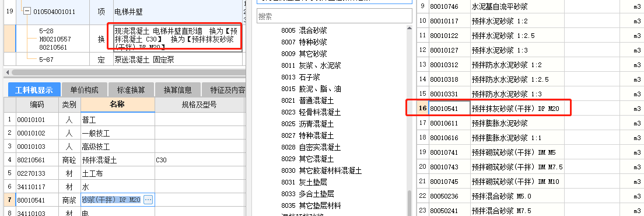Select category 8028 自密实混凝土
This screenshot has height=216, width=644.
(311, 147)
